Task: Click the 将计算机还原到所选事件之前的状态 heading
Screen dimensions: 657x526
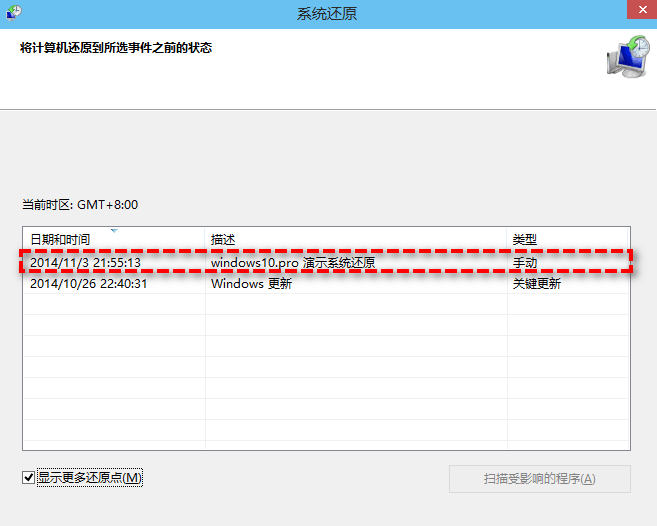Action: tap(116, 48)
